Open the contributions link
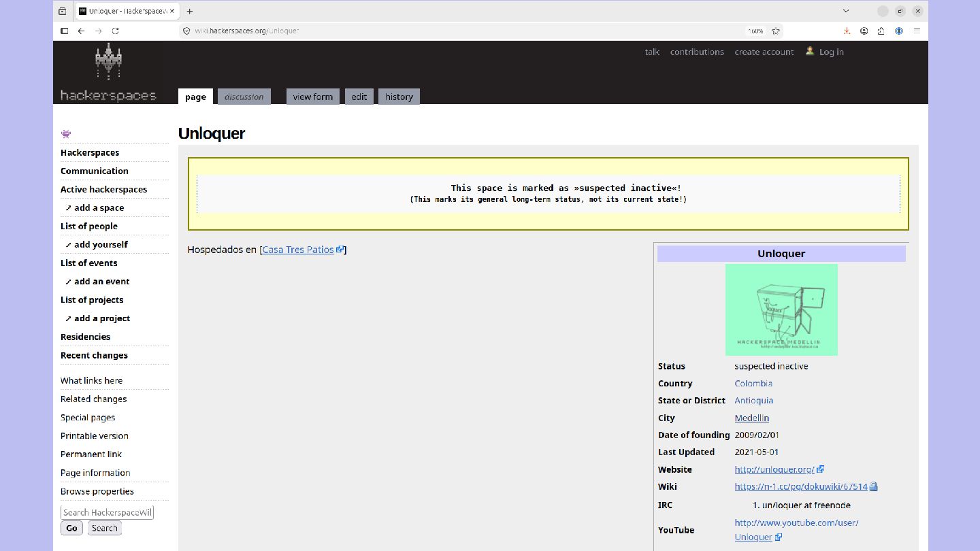Viewport: 980px width, 551px height. 697,52
